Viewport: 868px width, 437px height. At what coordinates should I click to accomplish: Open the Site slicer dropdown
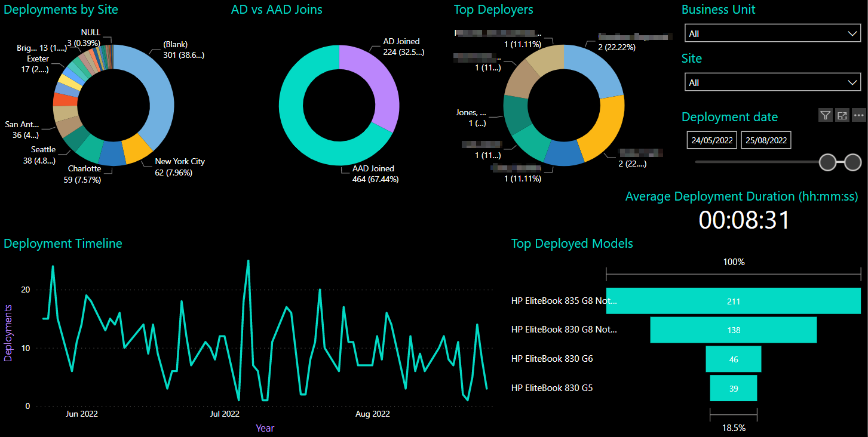[x=772, y=82]
